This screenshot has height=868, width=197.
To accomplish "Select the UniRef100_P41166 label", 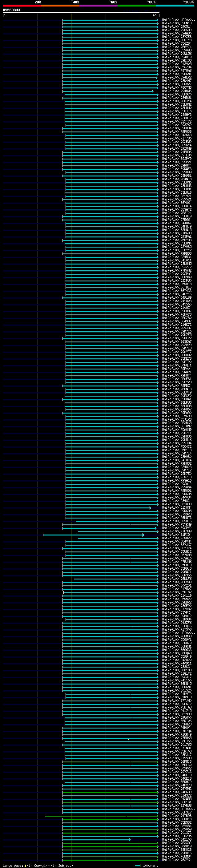I will click(177, 680).
